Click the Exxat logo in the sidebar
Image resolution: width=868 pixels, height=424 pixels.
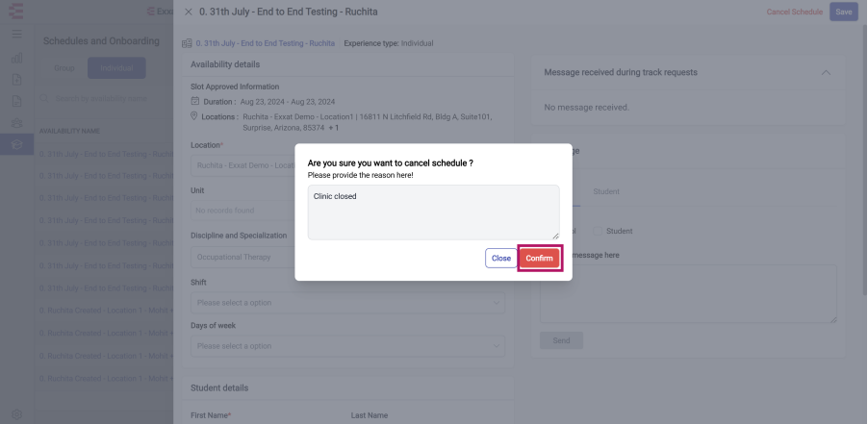tap(16, 11)
